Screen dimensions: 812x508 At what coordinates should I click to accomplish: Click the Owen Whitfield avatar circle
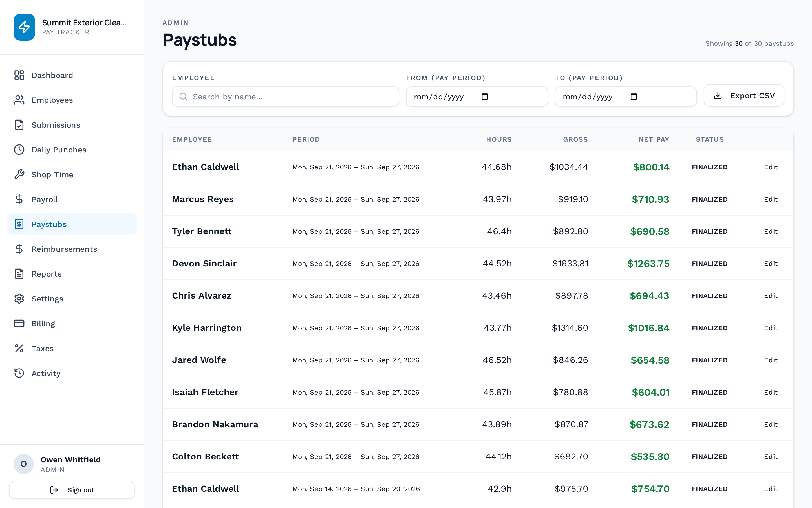(23, 464)
